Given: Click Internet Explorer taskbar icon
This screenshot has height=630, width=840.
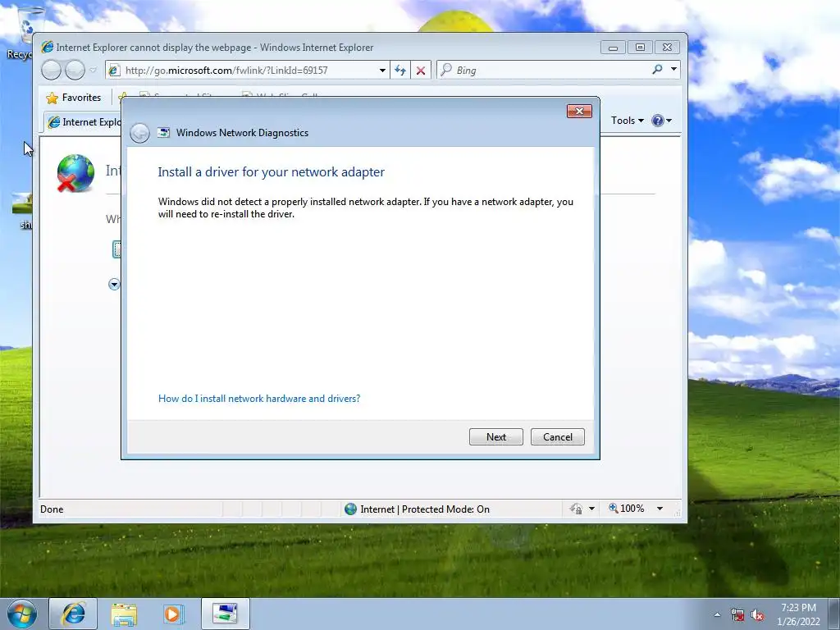Looking at the screenshot, I should [x=73, y=614].
